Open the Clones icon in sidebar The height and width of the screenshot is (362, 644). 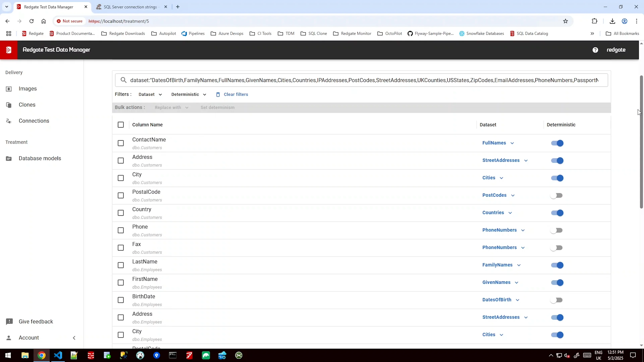point(9,105)
